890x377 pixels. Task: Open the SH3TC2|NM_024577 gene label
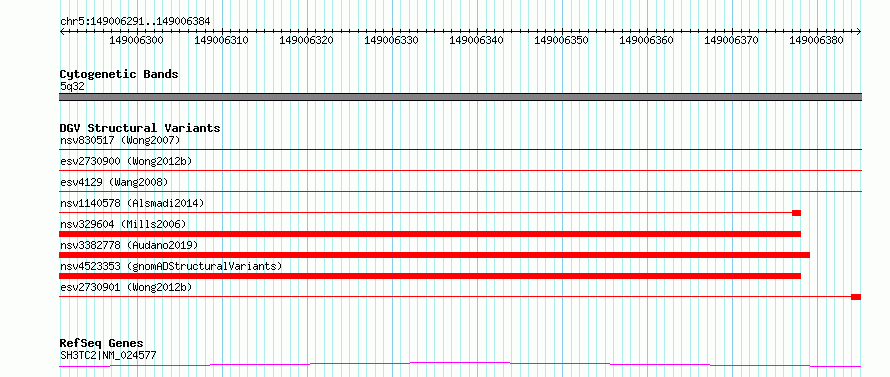coord(108,356)
